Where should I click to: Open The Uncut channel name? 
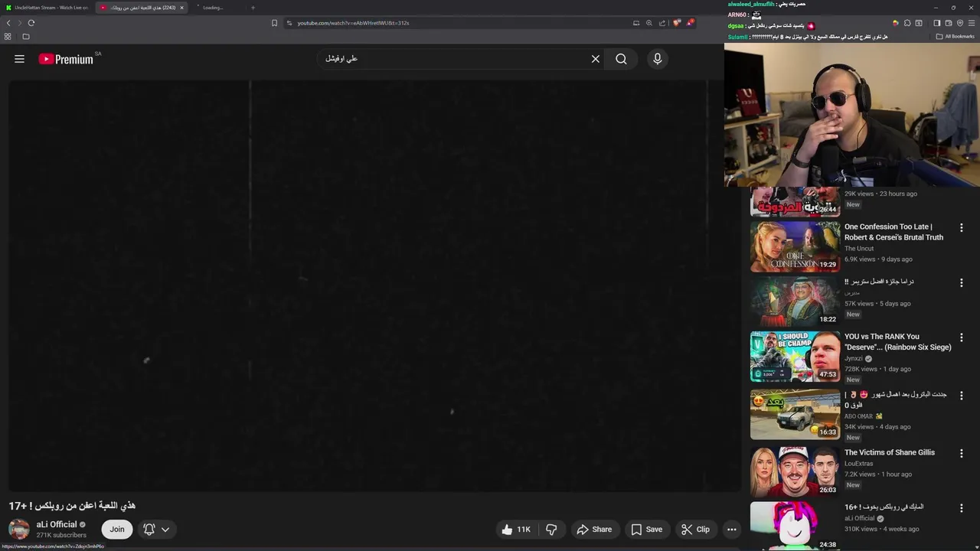coord(859,249)
